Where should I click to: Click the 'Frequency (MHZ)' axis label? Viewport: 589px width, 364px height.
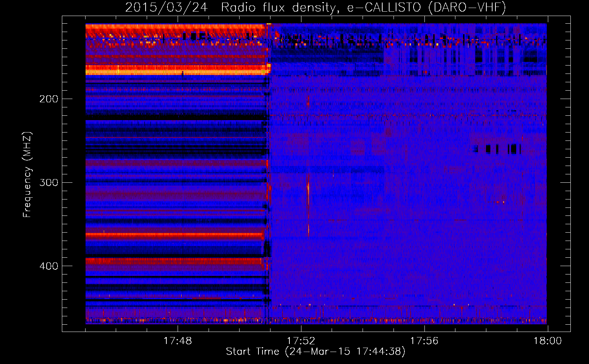pos(28,175)
